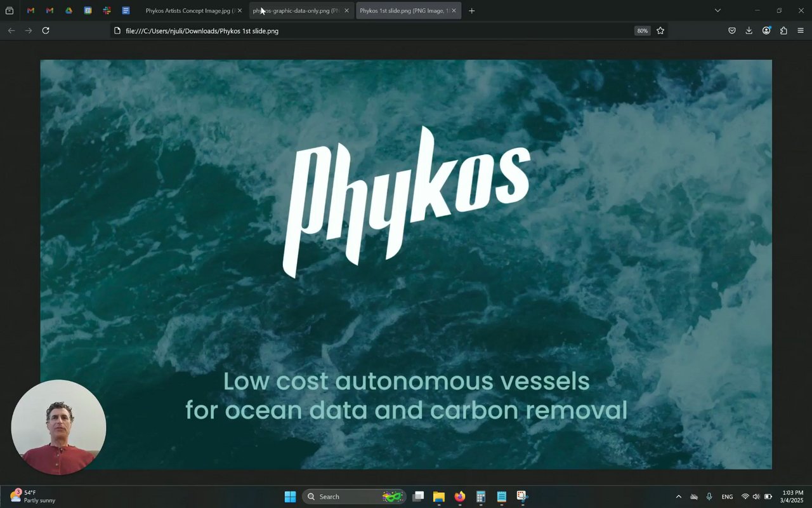Screen dimensions: 812x508
Task: Click the Phykos slide image to zoom
Action: [x=406, y=264]
